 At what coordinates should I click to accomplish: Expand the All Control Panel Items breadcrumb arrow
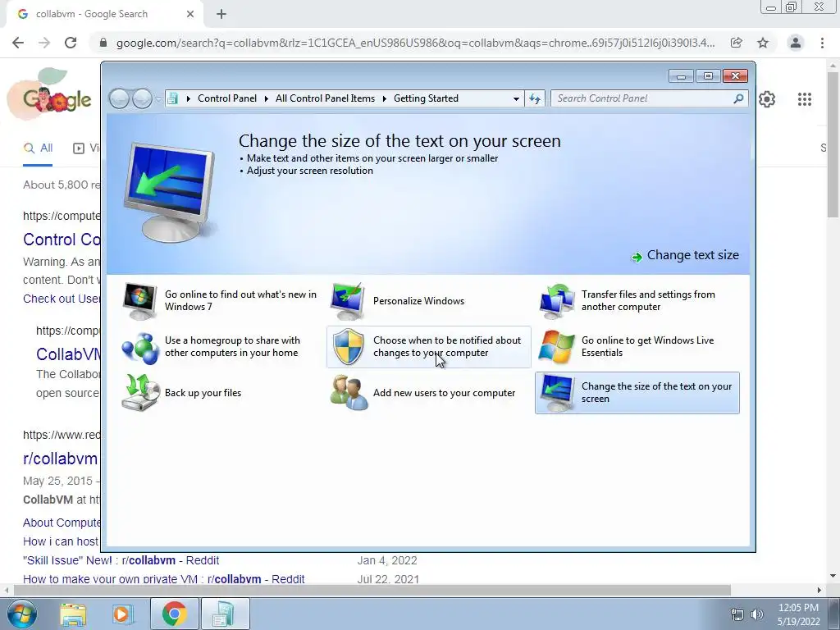point(385,98)
